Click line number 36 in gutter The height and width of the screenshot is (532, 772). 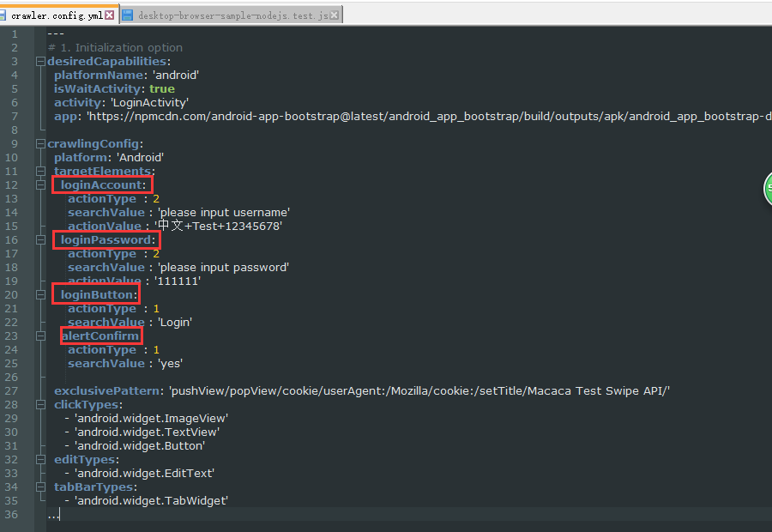click(11, 515)
